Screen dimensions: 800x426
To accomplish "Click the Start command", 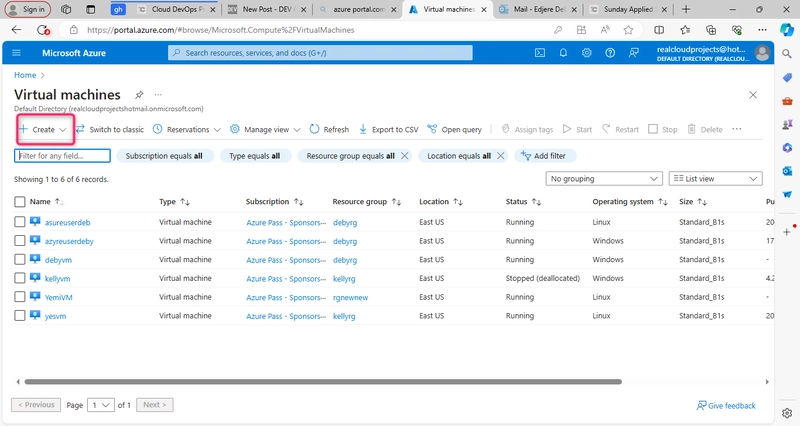I will pyautogui.click(x=578, y=130).
